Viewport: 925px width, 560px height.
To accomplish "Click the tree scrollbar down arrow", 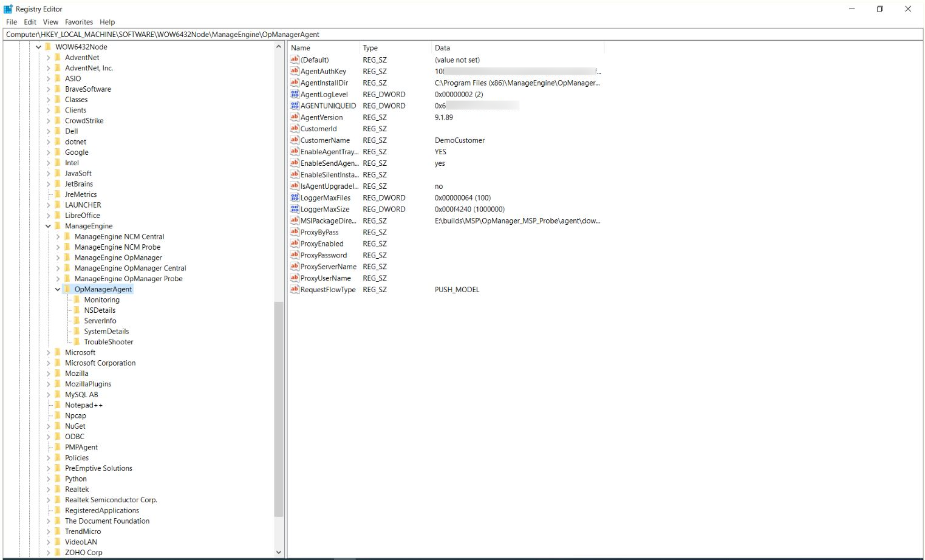I will [279, 552].
